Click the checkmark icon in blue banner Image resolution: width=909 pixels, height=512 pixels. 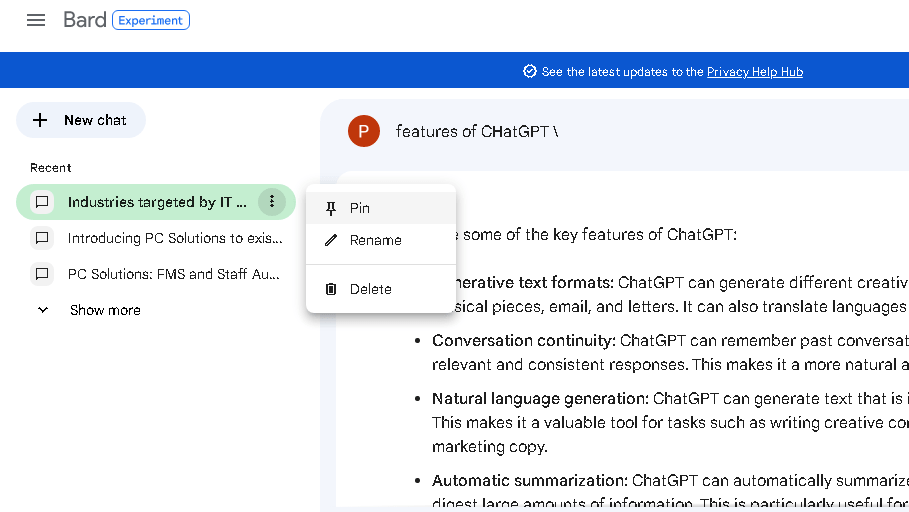[x=530, y=72]
